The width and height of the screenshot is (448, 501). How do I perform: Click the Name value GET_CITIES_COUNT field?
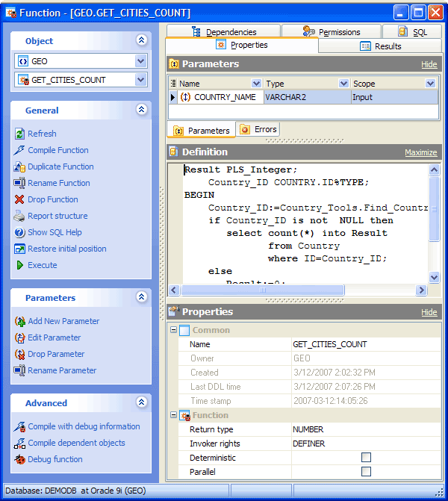click(x=366, y=344)
